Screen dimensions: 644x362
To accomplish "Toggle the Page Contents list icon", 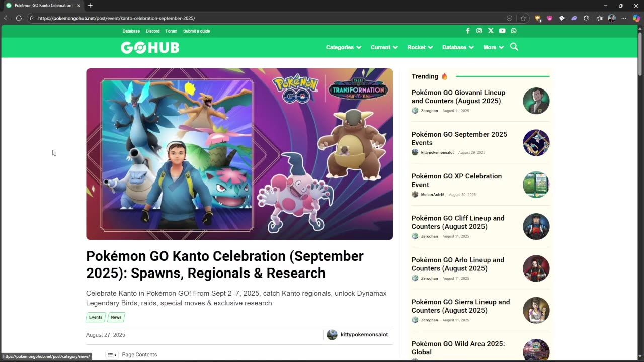I will (x=112, y=355).
